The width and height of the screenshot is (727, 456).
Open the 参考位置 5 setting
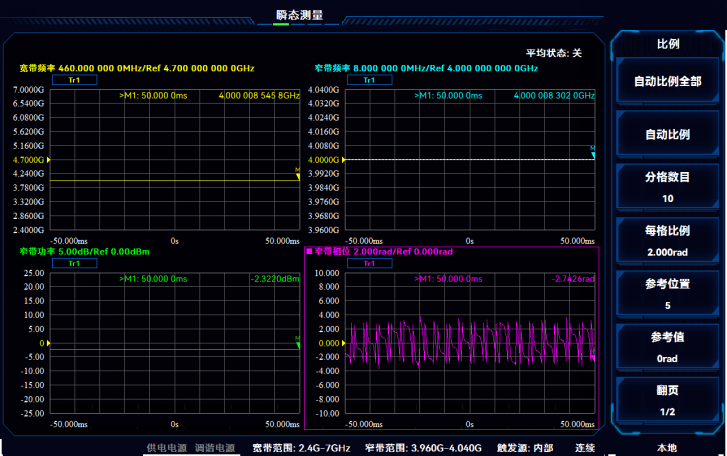667,293
